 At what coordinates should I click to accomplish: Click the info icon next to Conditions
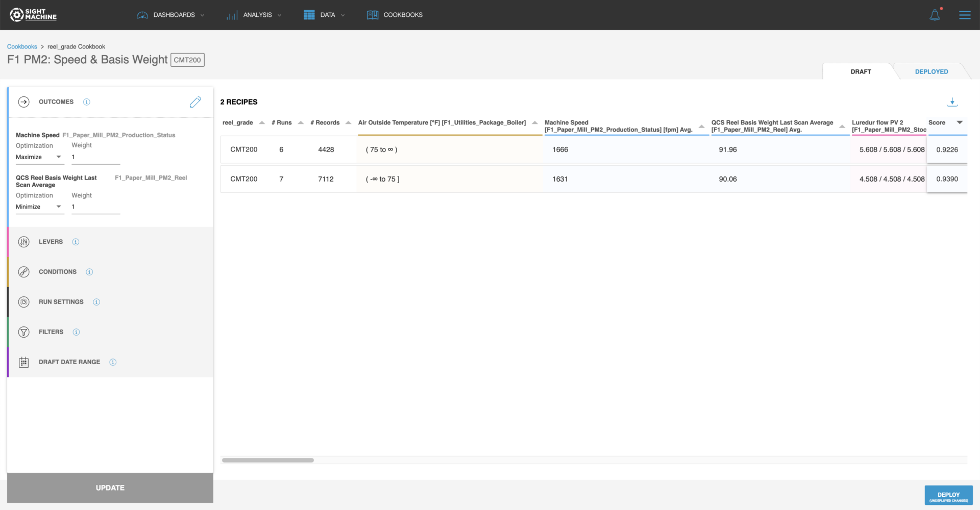pyautogui.click(x=89, y=272)
